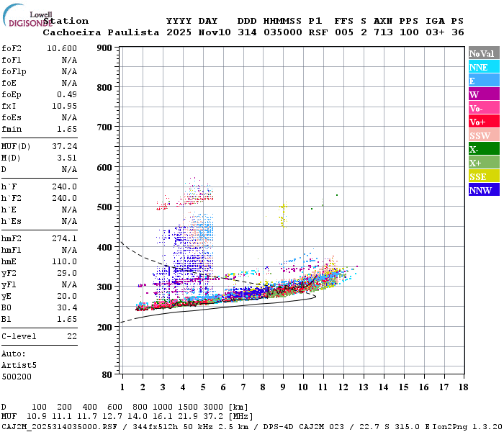
Task: Select the NNE cyan legend swatch
Action: (484, 67)
